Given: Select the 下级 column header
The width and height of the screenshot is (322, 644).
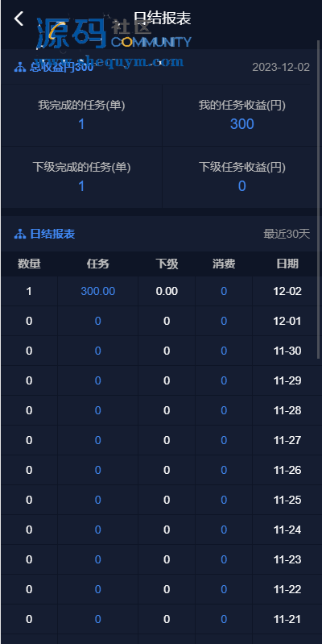Looking at the screenshot, I should (167, 264).
